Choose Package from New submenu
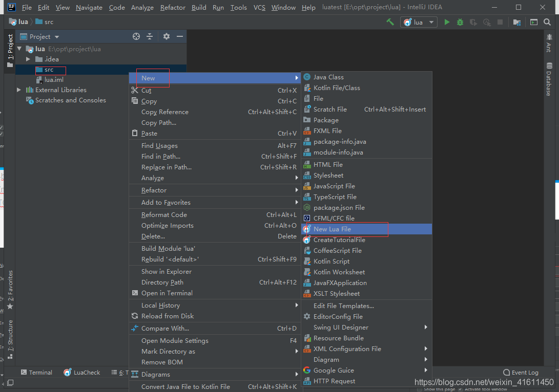Viewport: 559px width, 392px height. tap(367, 120)
